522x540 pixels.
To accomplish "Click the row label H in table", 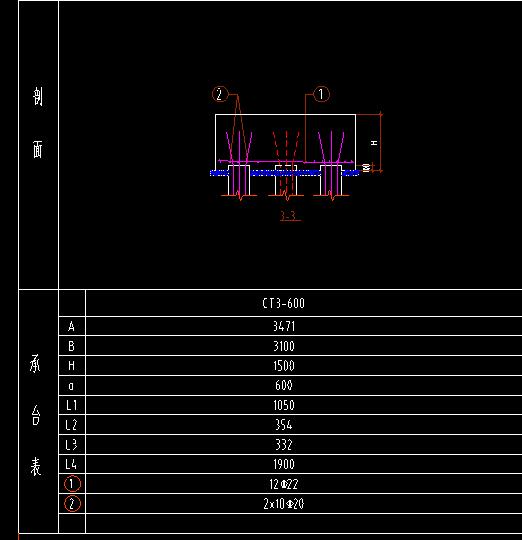I will 71,366.
